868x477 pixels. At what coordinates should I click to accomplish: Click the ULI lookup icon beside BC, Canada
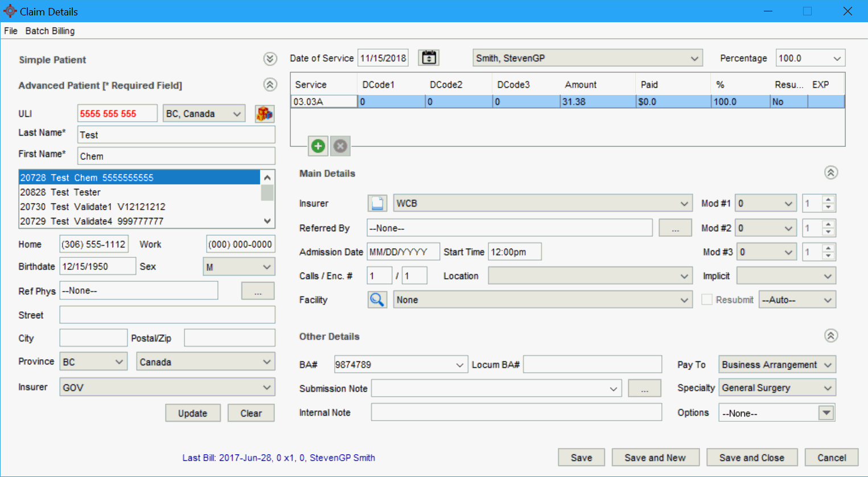tap(264, 113)
